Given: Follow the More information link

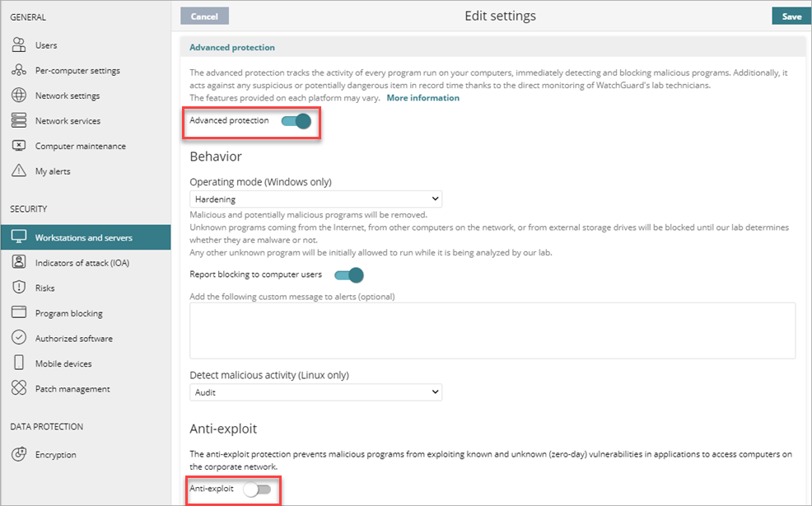Looking at the screenshot, I should pos(422,98).
